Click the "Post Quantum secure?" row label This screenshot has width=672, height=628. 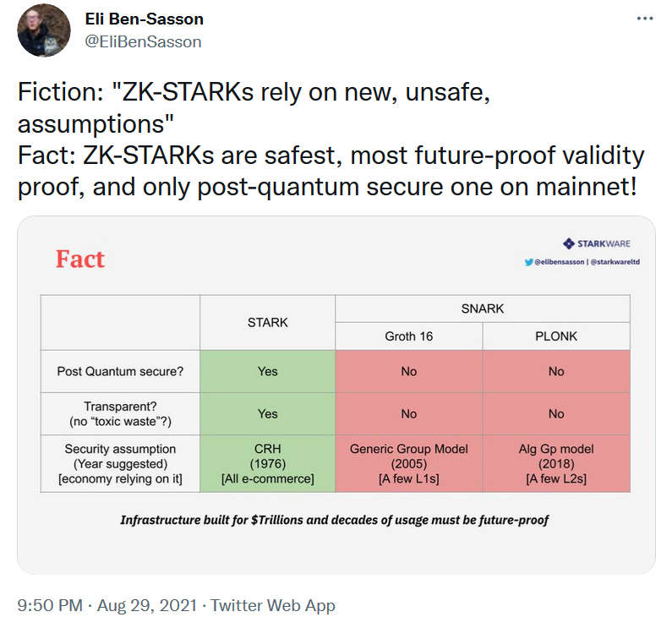[x=120, y=371]
